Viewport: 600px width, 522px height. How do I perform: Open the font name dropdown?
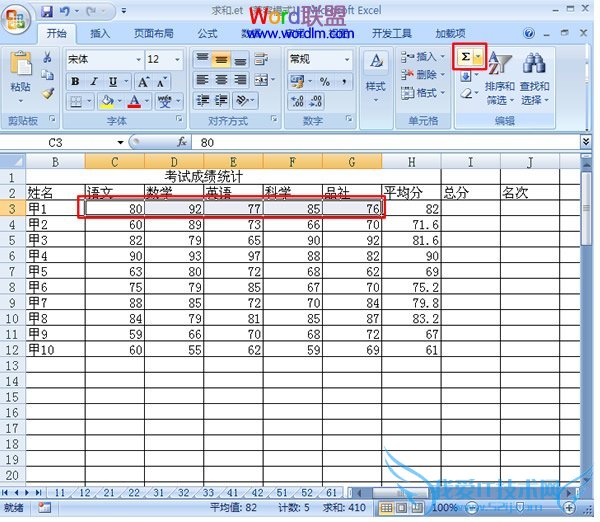[x=139, y=59]
